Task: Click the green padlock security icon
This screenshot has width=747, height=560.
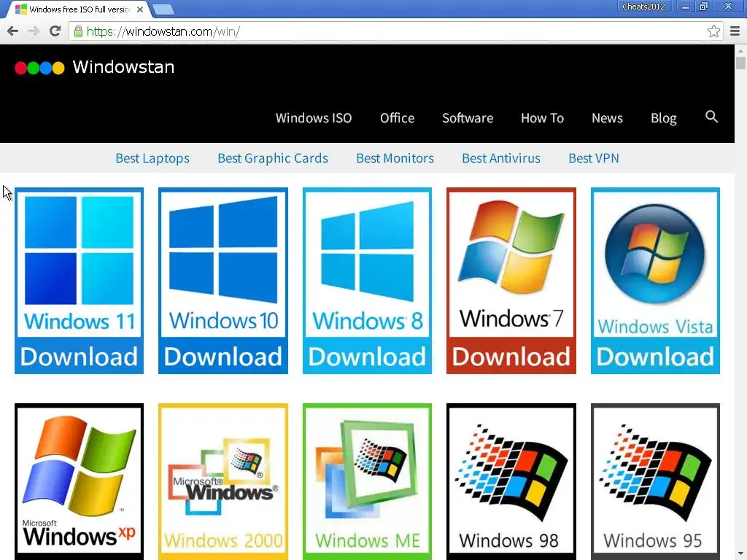Action: point(78,31)
